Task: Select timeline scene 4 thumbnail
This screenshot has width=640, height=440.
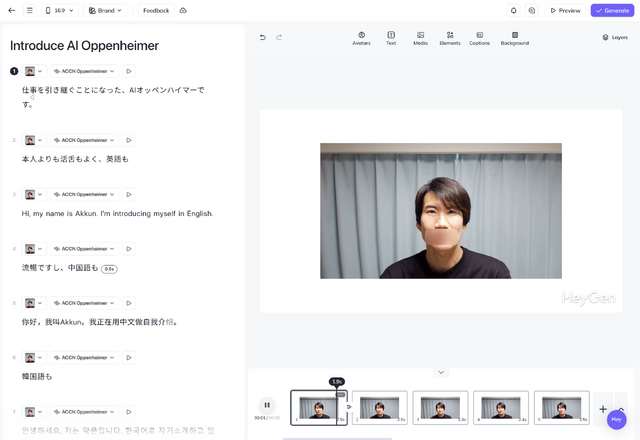Action: click(501, 408)
